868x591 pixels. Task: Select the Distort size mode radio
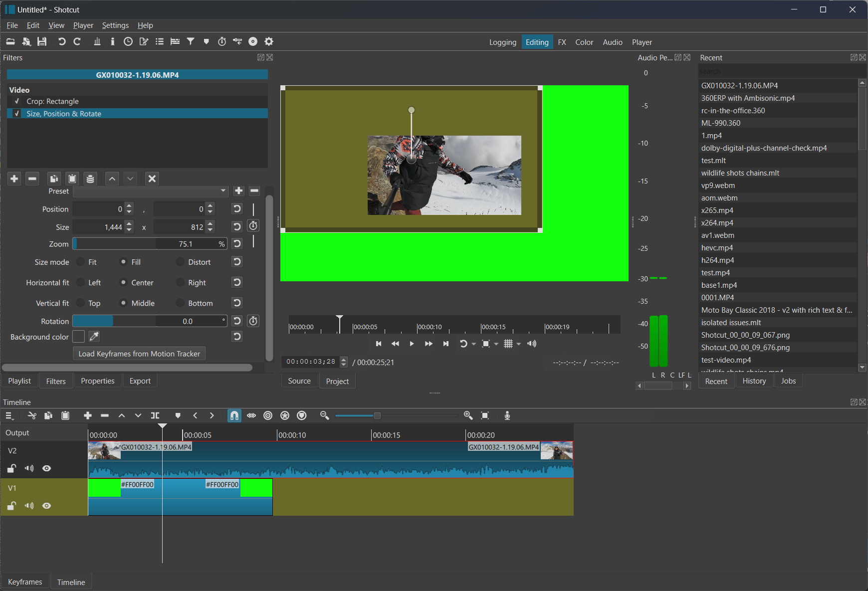pos(181,262)
